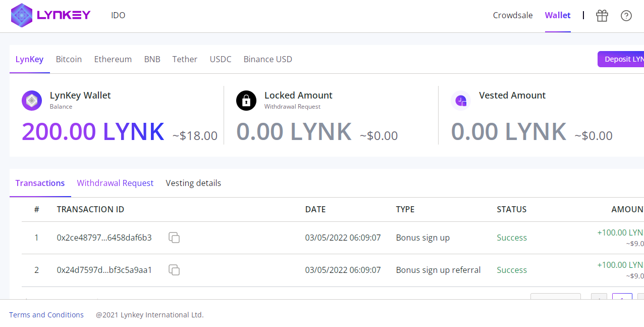Open the Terms and Conditions link

point(46,315)
